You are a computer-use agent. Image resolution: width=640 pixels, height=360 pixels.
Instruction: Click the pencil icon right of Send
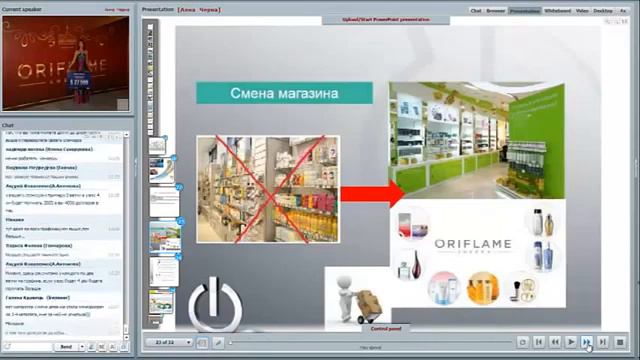click(x=91, y=347)
